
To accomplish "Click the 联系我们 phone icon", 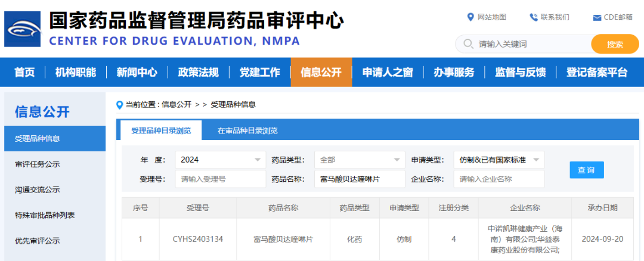I will (534, 17).
